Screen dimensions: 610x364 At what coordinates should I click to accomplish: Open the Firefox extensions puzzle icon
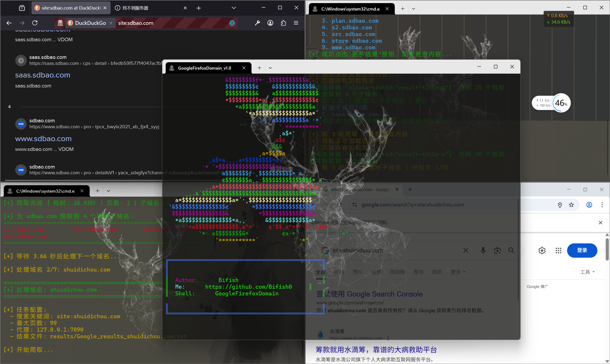coord(283,23)
